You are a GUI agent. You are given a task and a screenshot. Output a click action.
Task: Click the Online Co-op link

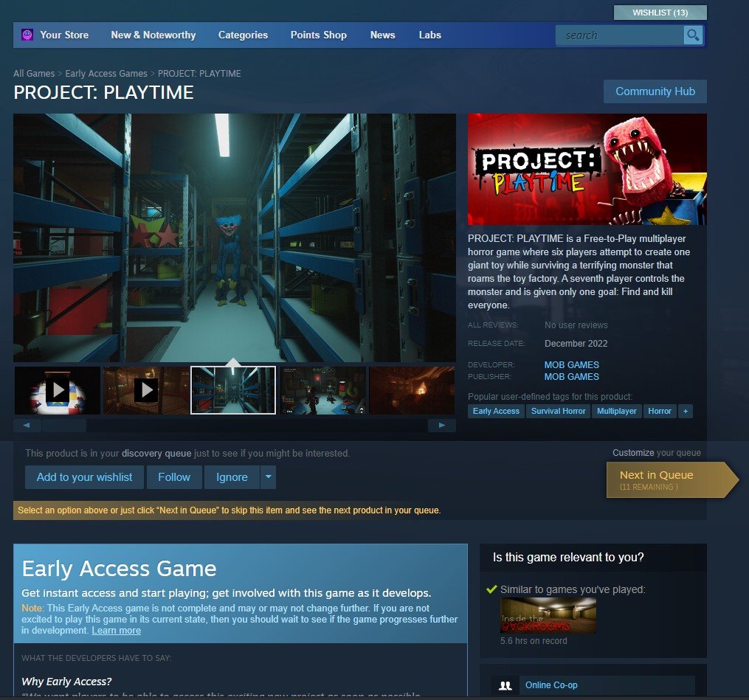[x=551, y=685]
